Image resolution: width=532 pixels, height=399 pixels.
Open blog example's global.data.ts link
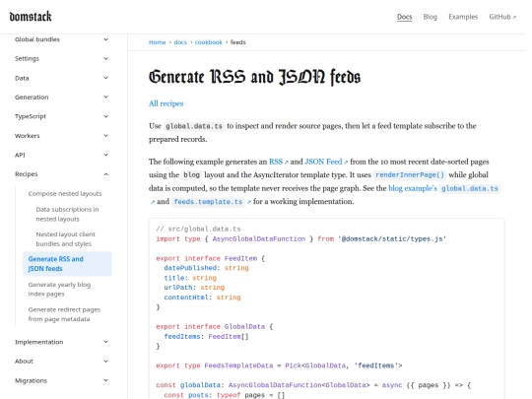pos(443,188)
